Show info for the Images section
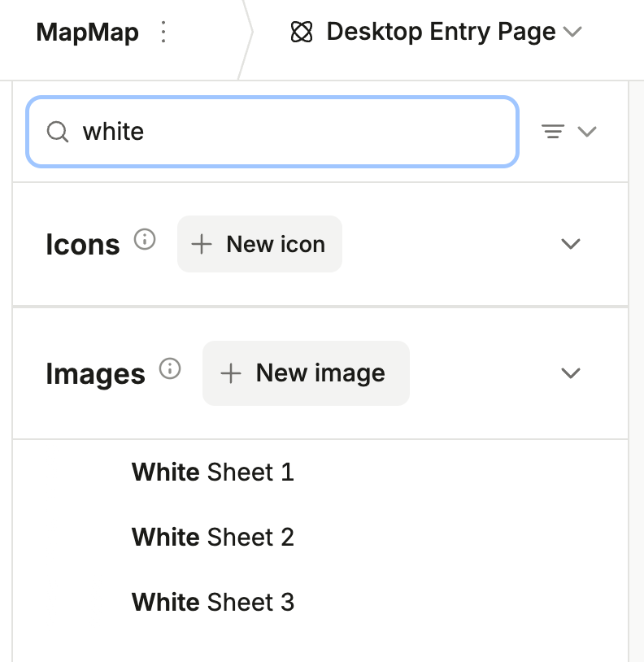Image resolution: width=644 pixels, height=662 pixels. tap(170, 369)
